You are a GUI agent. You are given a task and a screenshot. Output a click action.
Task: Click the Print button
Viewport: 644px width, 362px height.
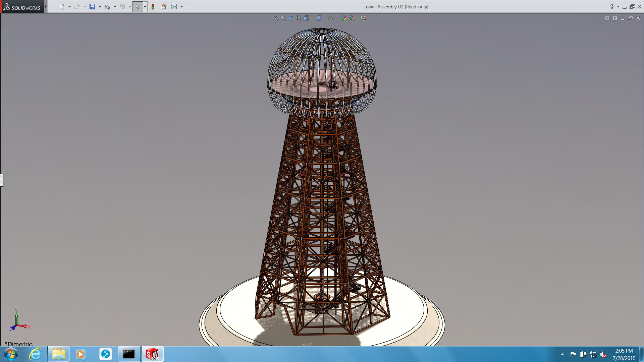[x=107, y=7]
